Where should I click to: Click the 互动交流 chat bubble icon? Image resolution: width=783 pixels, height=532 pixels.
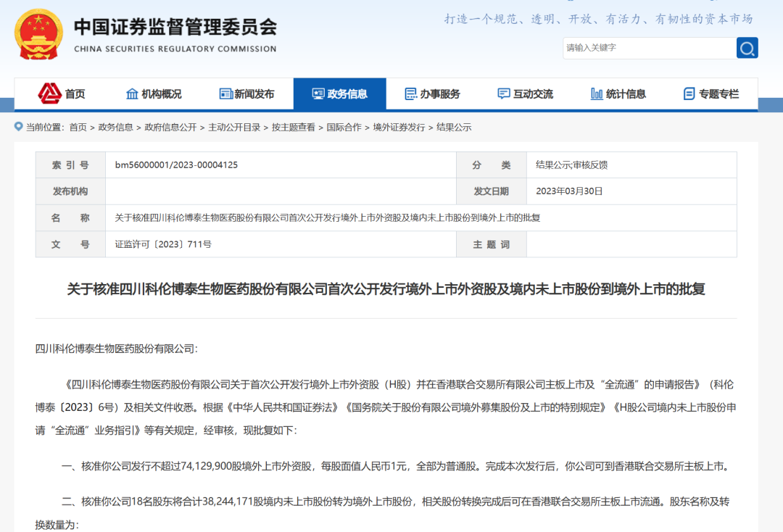pyautogui.click(x=503, y=93)
